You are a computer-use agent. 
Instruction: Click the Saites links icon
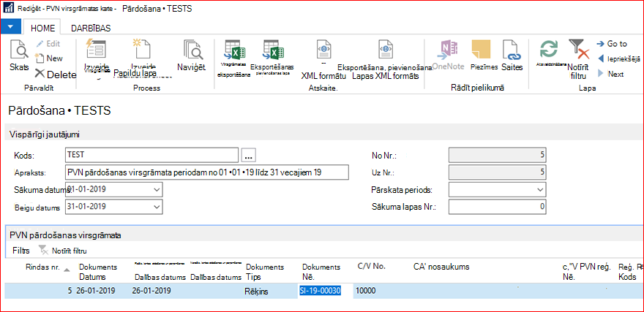[x=512, y=50]
